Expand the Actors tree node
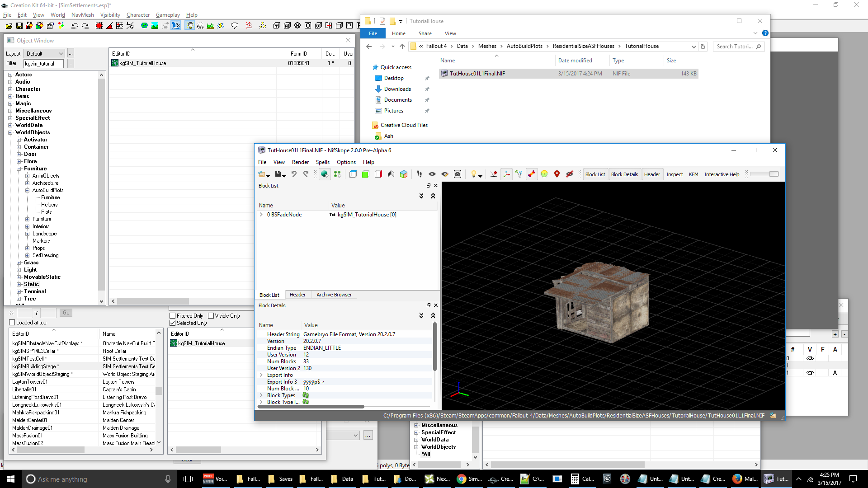 [x=10, y=75]
